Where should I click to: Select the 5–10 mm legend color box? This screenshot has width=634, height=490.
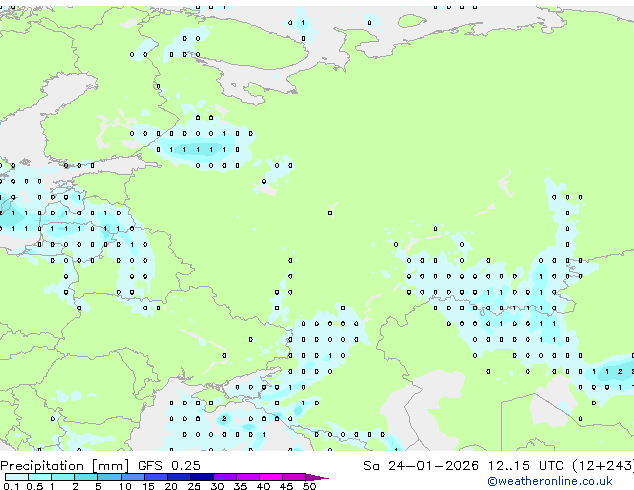pyautogui.click(x=109, y=477)
